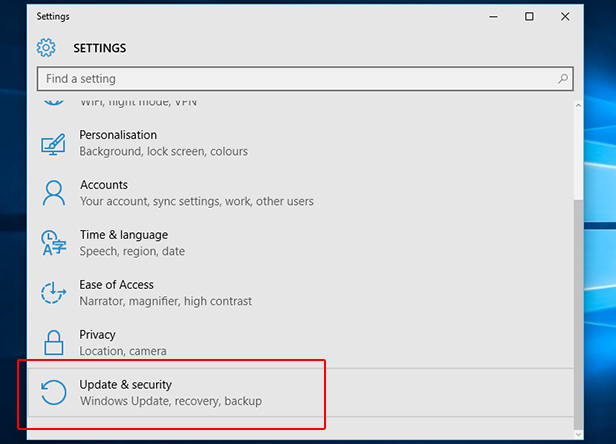The image size is (616, 444).
Task: Select the Privacy category title
Action: 97,334
